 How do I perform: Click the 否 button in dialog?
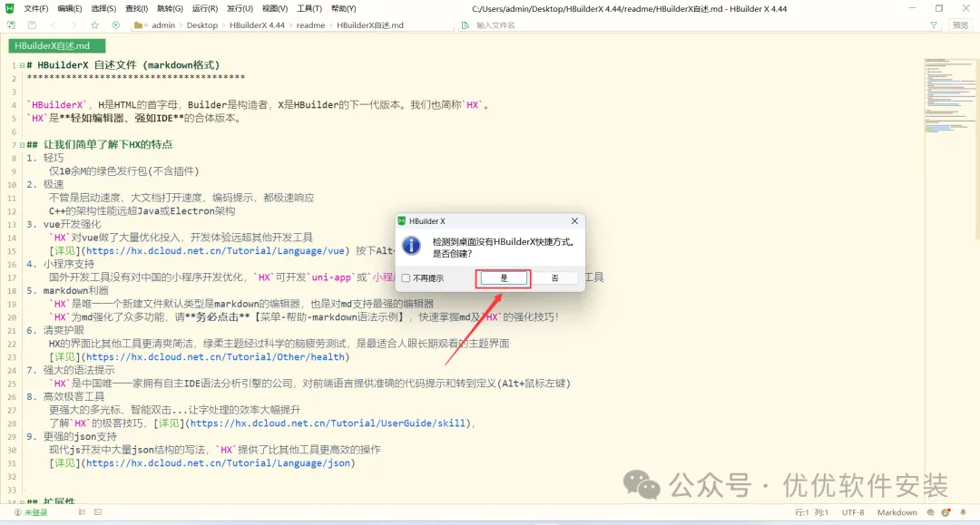(554, 278)
